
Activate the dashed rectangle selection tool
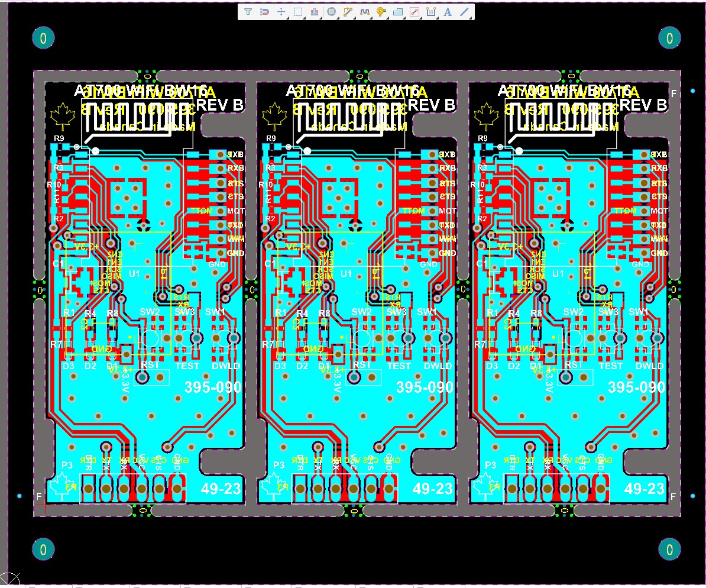[x=298, y=11]
